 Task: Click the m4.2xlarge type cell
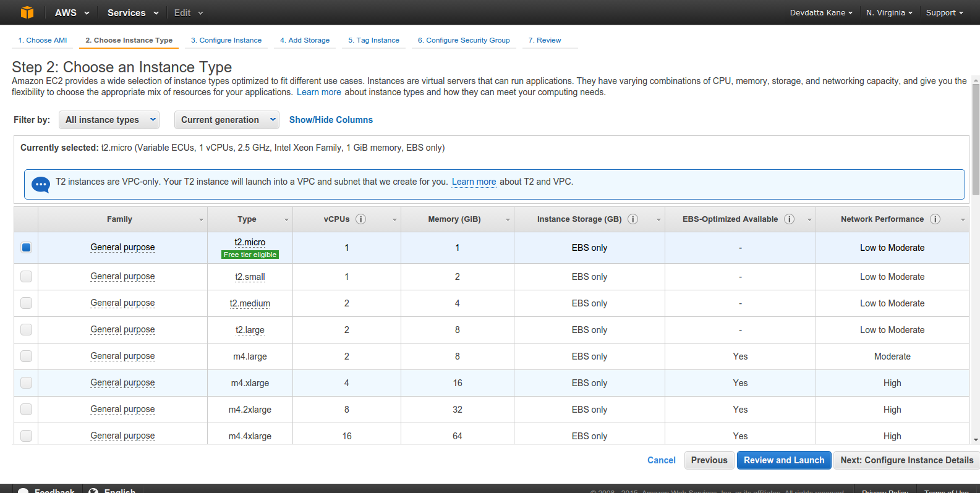coord(250,410)
